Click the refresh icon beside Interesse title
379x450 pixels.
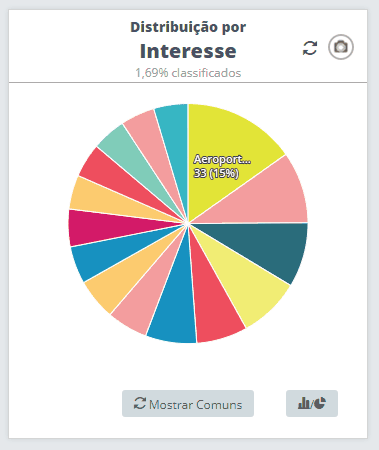310,48
